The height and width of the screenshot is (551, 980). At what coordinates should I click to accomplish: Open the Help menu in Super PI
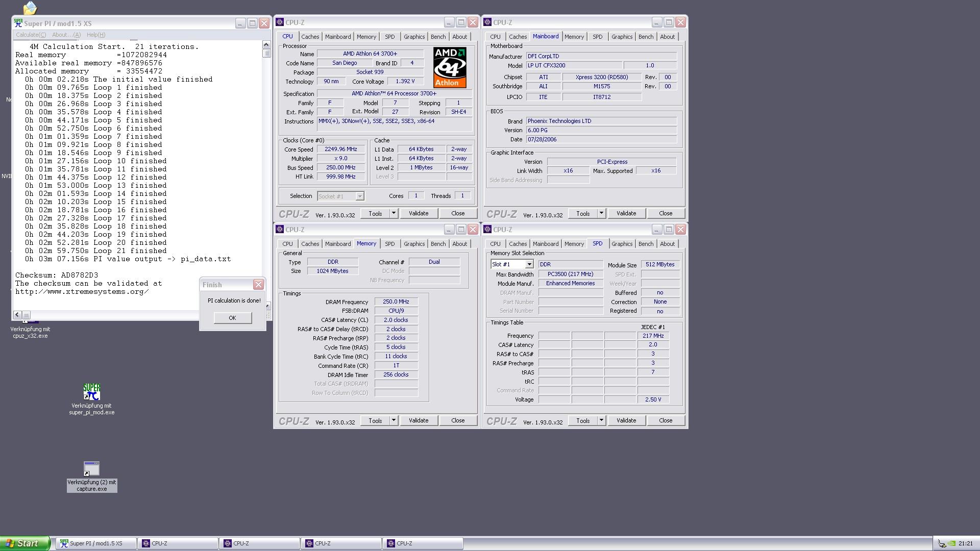click(96, 35)
